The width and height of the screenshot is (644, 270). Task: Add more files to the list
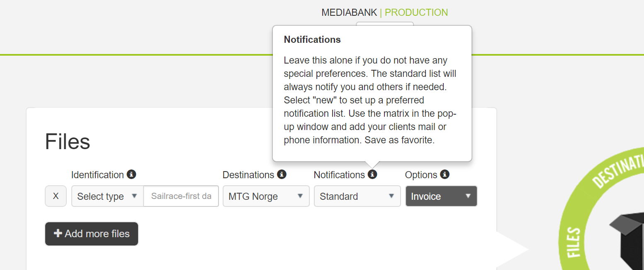click(92, 234)
